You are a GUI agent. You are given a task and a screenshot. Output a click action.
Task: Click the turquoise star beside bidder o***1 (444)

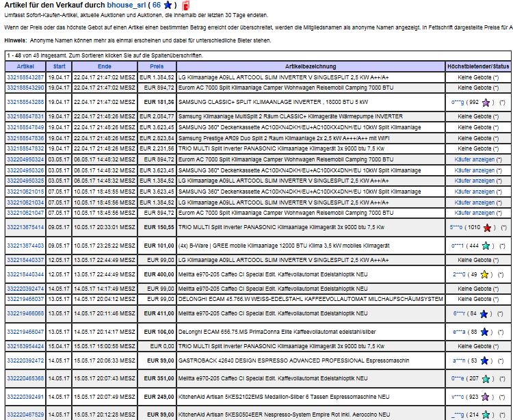click(x=486, y=246)
